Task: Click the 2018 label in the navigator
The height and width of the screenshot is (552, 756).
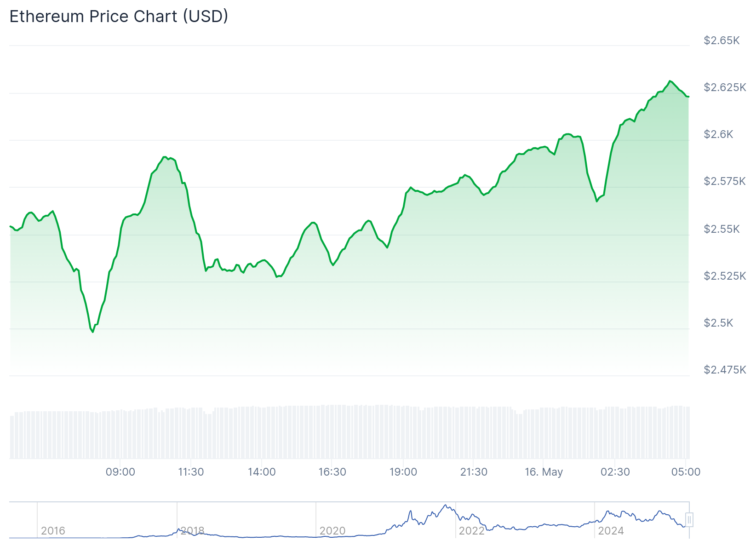Action: [x=192, y=531]
